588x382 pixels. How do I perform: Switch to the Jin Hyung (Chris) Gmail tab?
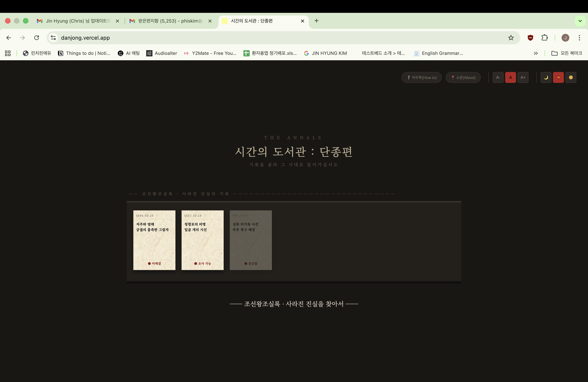point(78,21)
